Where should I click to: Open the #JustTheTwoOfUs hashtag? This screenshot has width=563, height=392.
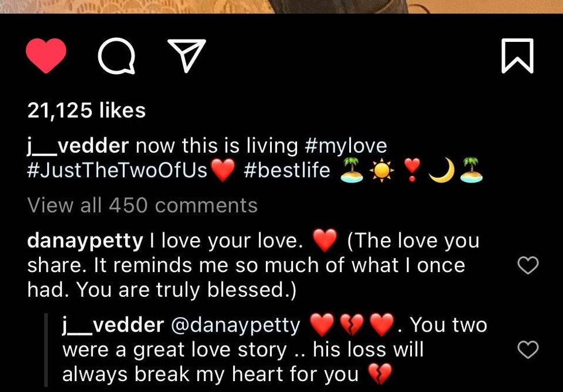pyautogui.click(x=117, y=170)
